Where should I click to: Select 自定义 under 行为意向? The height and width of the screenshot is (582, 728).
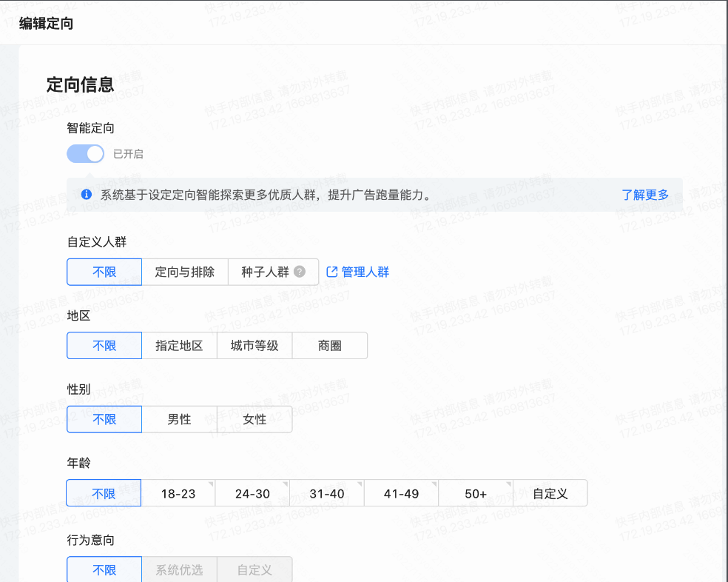255,569
